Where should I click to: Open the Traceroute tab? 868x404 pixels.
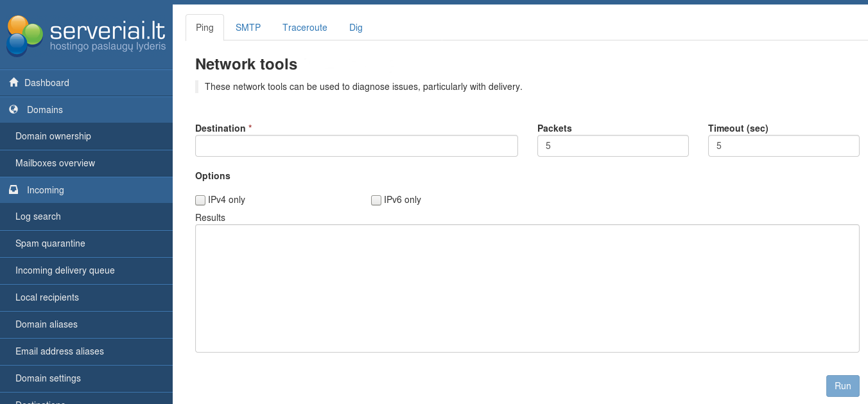tap(305, 28)
